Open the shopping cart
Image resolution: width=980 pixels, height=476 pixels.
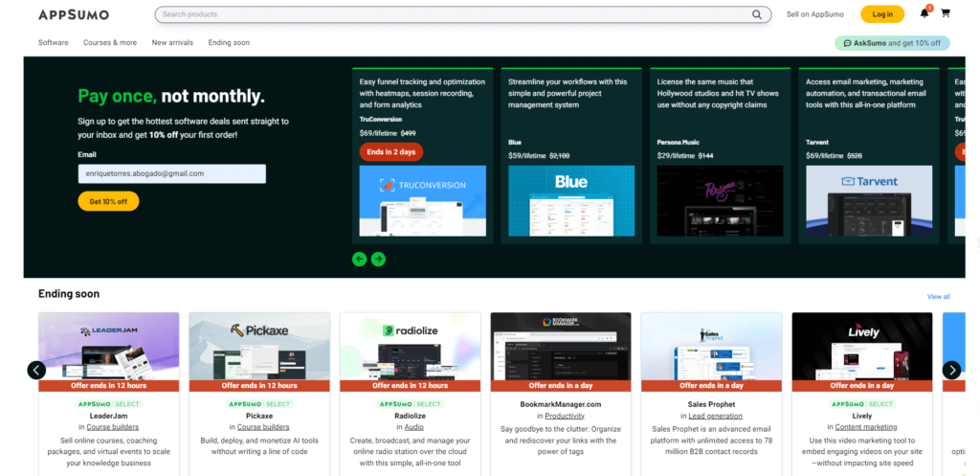[945, 13]
